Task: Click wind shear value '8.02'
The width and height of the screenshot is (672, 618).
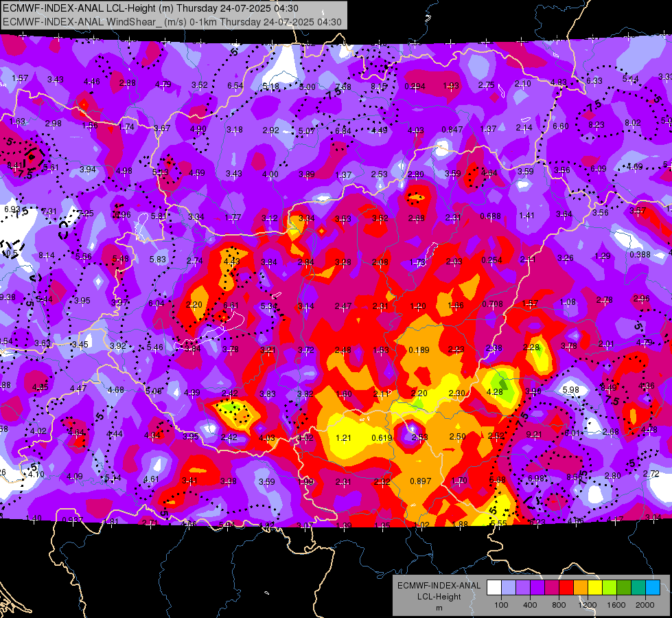Action: (633, 123)
